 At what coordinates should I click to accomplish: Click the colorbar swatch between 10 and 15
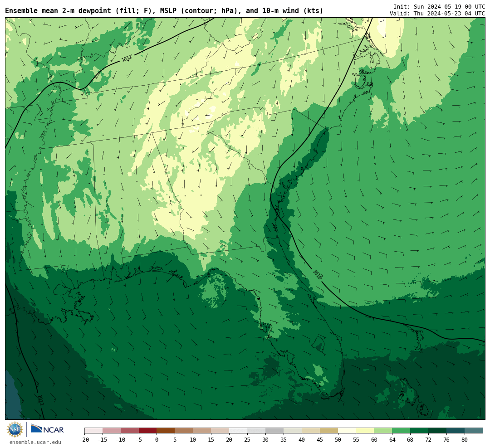click(x=202, y=431)
